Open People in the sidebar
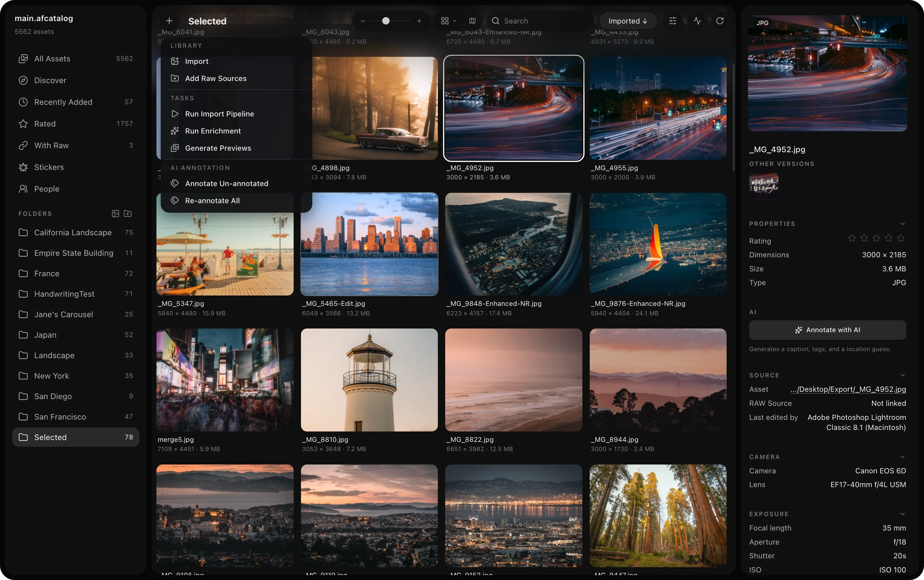This screenshot has height=580, width=924. click(75, 189)
